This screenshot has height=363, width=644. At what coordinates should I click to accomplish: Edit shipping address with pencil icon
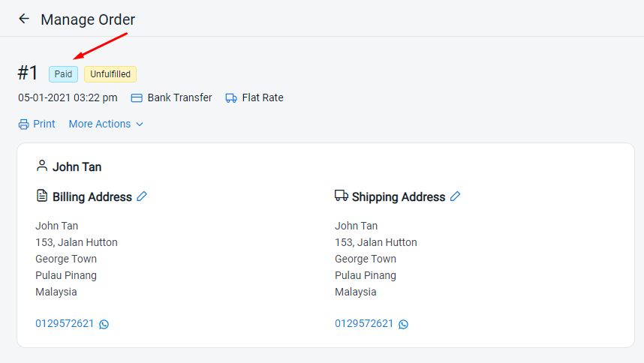[x=455, y=196]
